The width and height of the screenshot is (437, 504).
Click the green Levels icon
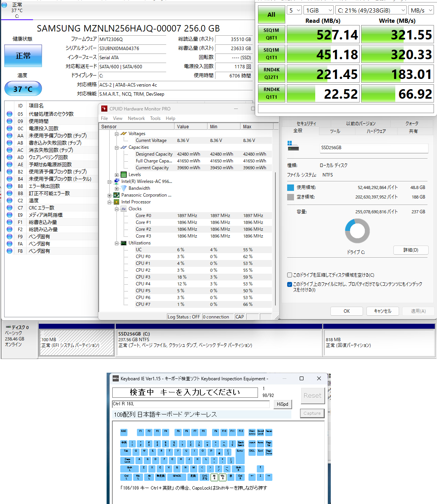tap(124, 175)
